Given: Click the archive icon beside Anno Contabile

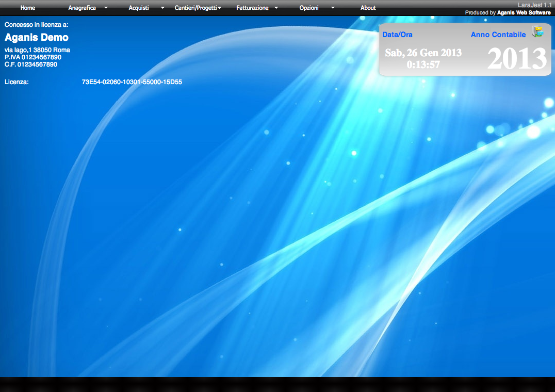Looking at the screenshot, I should click(537, 31).
